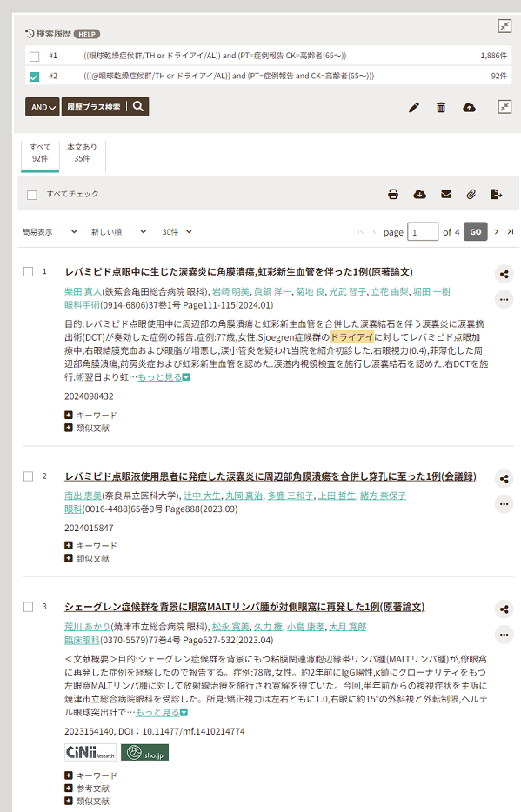
Task: Open the more-options menu for result 3
Action: [x=504, y=635]
